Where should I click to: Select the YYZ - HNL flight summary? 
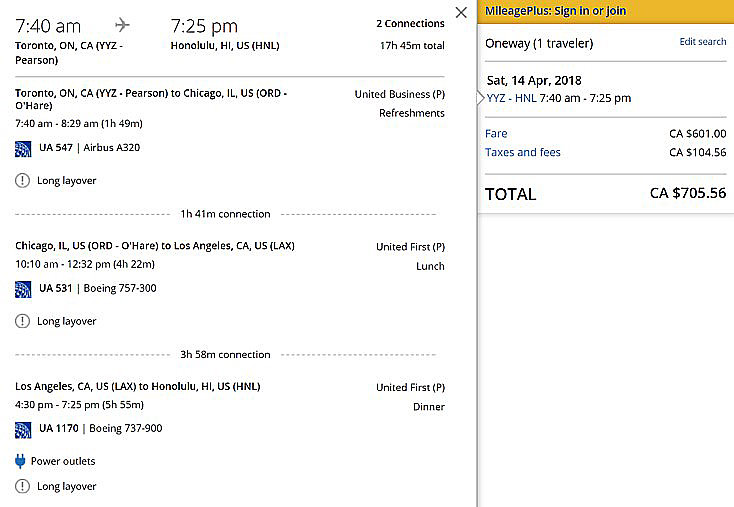tap(558, 98)
